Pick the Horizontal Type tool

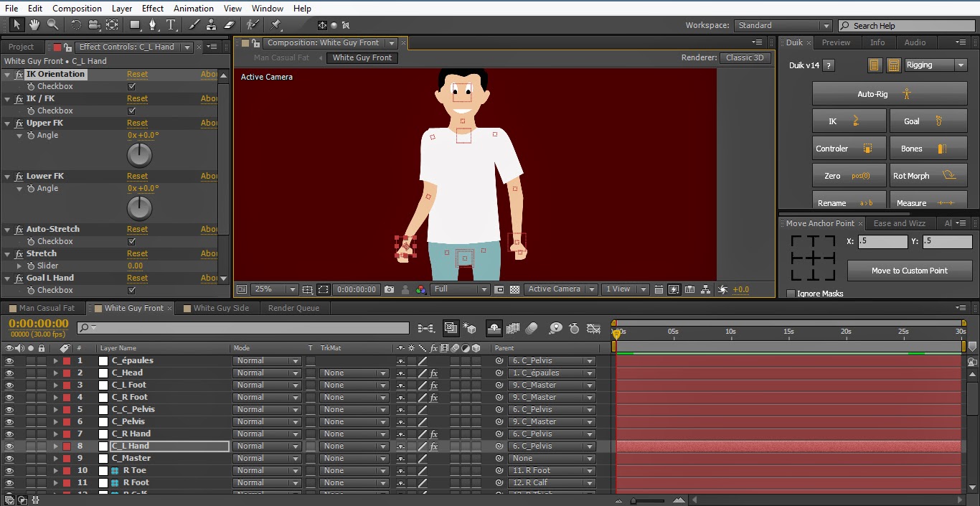(171, 24)
